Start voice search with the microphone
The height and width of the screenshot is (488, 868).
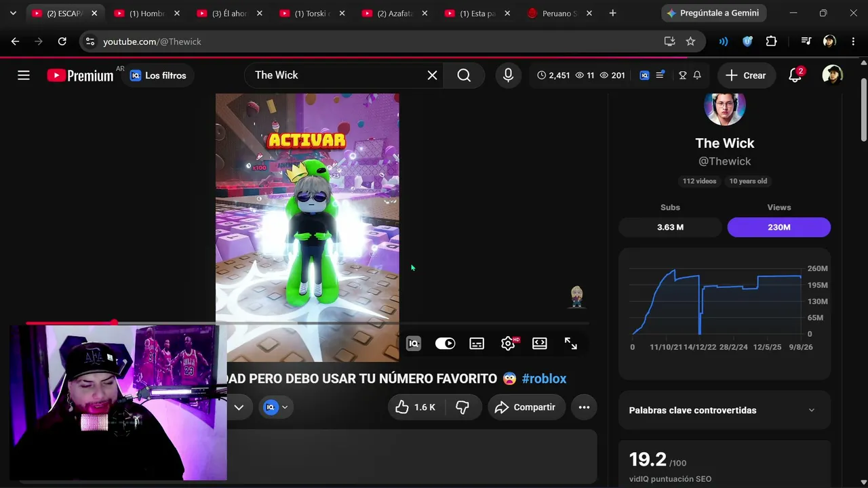tap(508, 75)
